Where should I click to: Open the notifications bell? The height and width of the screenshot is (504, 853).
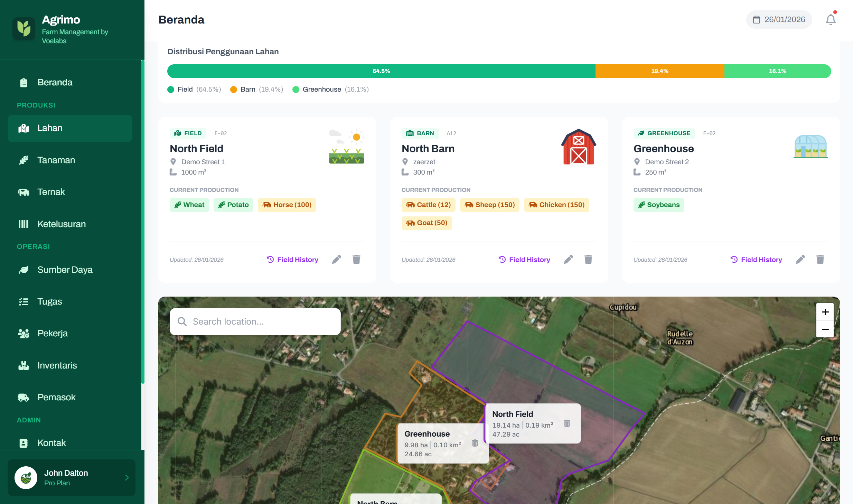pos(831,20)
